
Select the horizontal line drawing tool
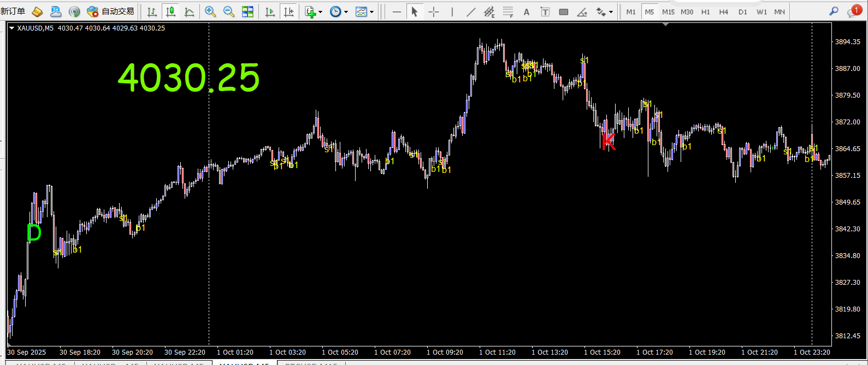tap(397, 11)
